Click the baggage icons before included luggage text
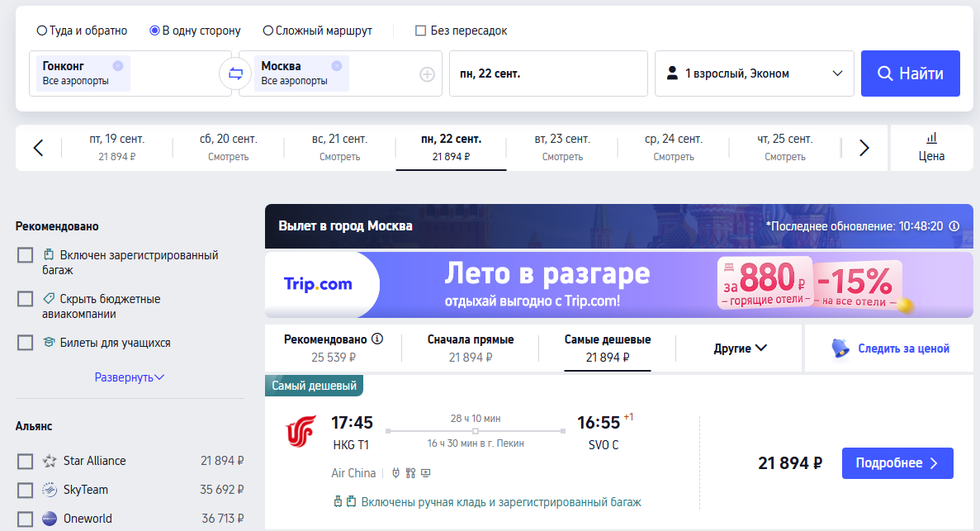The image size is (980, 531). pyautogui.click(x=344, y=501)
